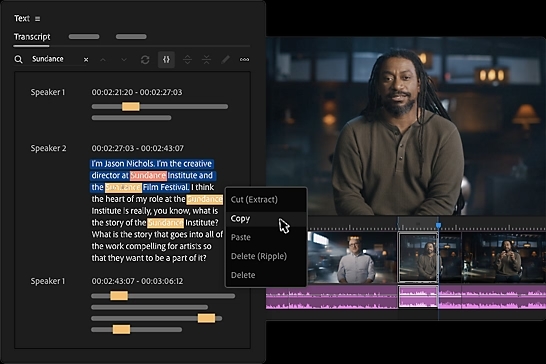Toggle the curly braces pause marker button
Viewport: 546px width, 364px height.
pyautogui.click(x=166, y=60)
